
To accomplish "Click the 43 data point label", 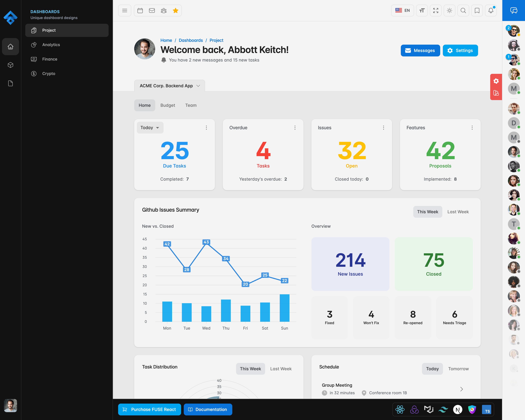I will [x=206, y=242].
